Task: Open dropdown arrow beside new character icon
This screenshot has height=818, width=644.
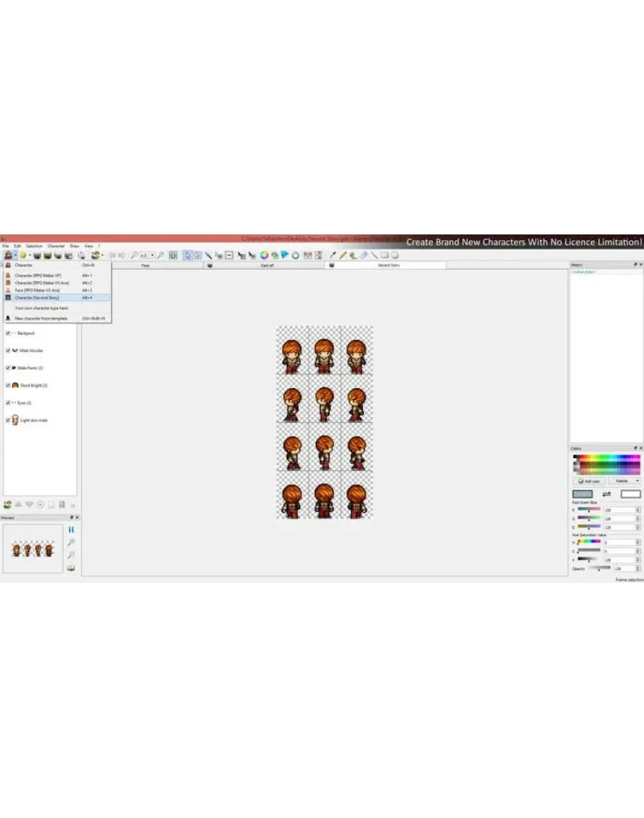Action: coord(15,255)
